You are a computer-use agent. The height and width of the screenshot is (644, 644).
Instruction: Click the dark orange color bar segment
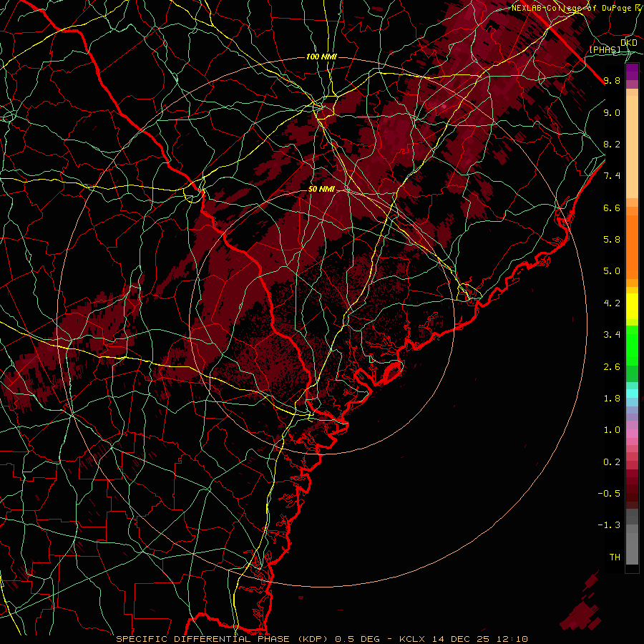point(632,247)
